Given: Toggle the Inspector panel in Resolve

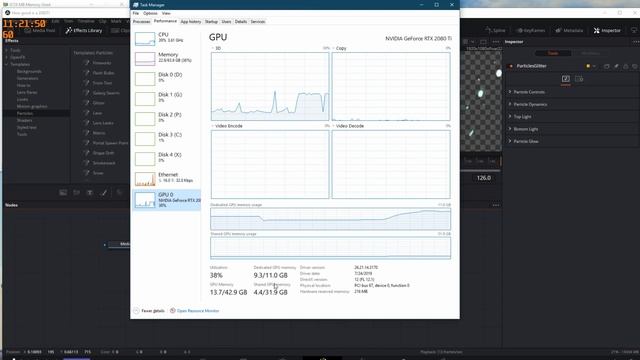Looking at the screenshot, I should [x=607, y=31].
